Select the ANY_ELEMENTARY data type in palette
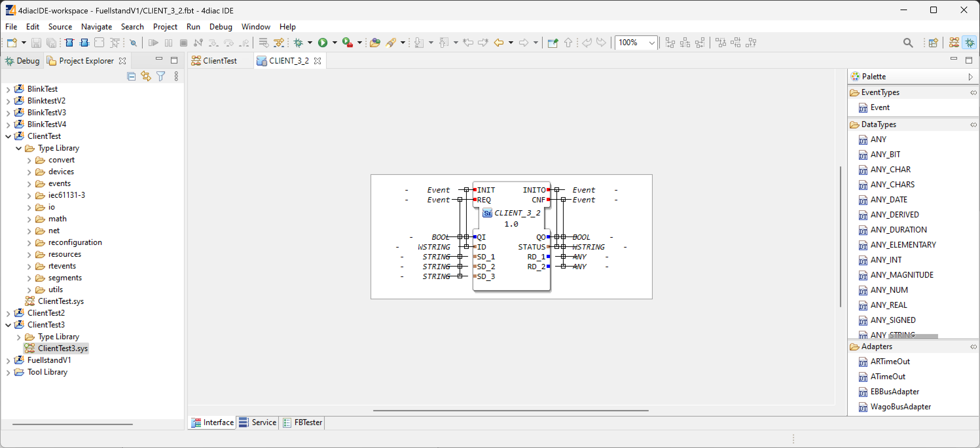This screenshot has height=448, width=980. (x=903, y=245)
